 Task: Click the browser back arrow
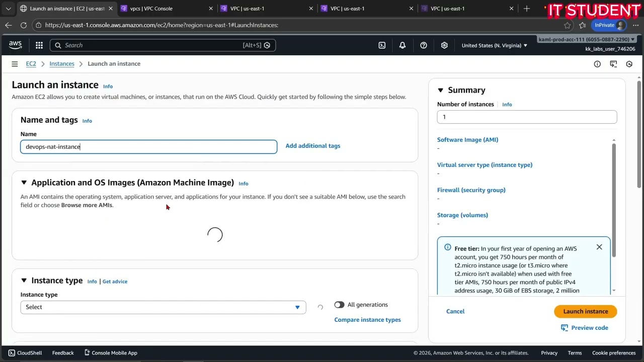tap(9, 25)
